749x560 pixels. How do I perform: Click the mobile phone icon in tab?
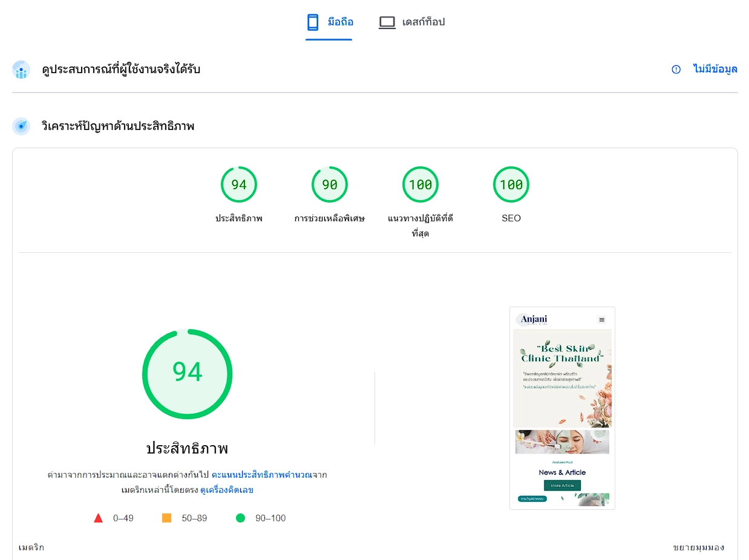313,22
